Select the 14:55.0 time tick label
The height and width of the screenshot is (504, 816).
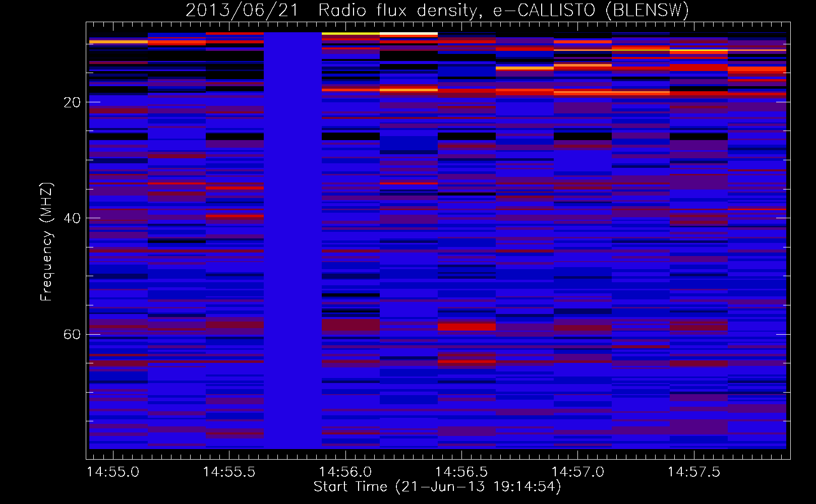tap(113, 472)
